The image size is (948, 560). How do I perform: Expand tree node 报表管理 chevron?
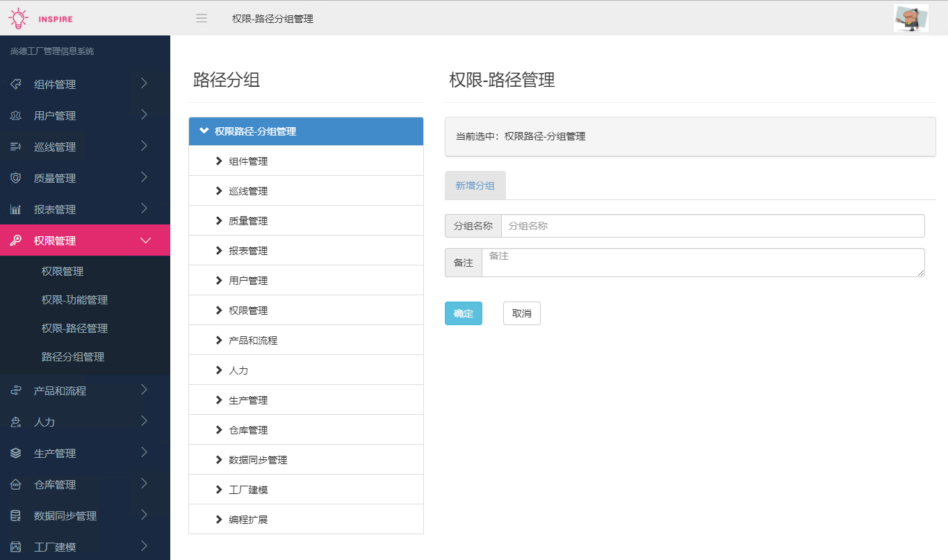coord(219,251)
